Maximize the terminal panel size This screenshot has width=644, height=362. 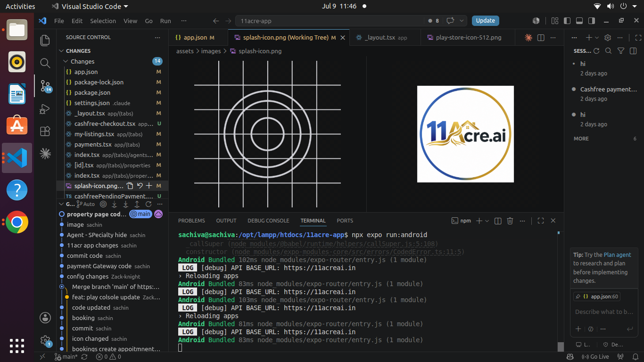tap(541, 221)
